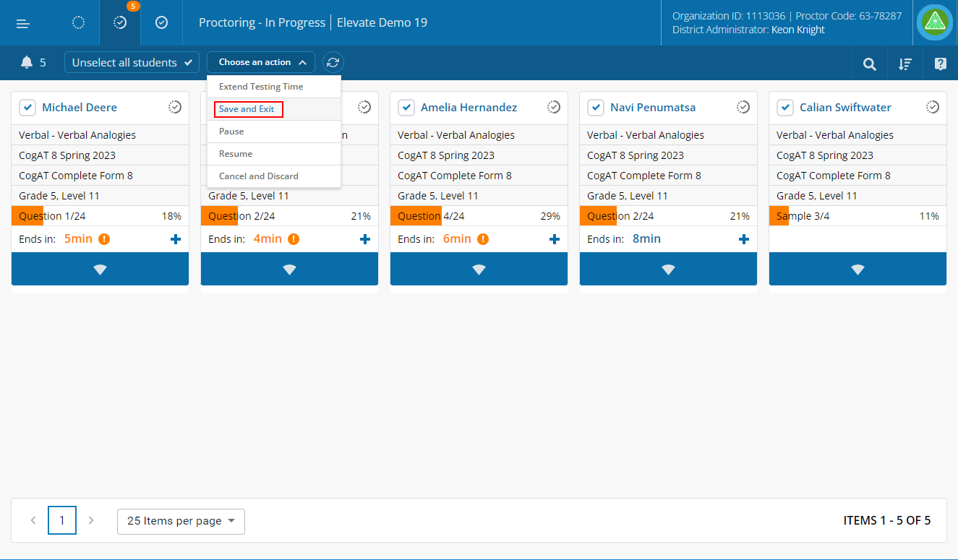Switch to in-progress sessions tab with badge
This screenshot has height=560, width=958.
[x=120, y=22]
